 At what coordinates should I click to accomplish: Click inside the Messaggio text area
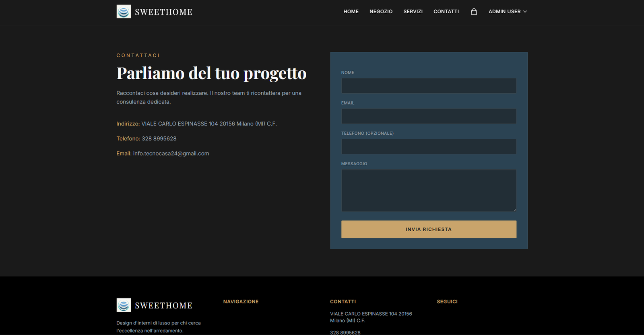(429, 191)
